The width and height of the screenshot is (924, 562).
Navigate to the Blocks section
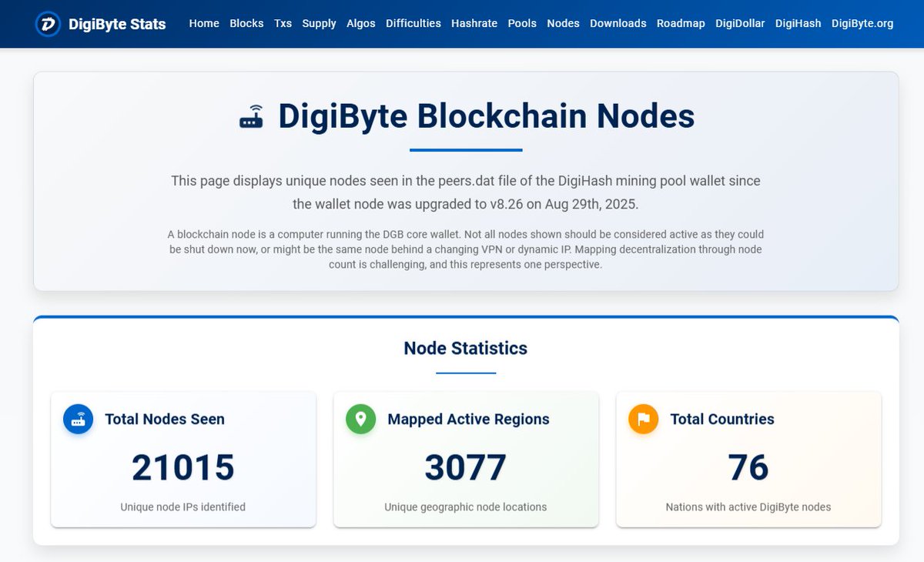(246, 23)
